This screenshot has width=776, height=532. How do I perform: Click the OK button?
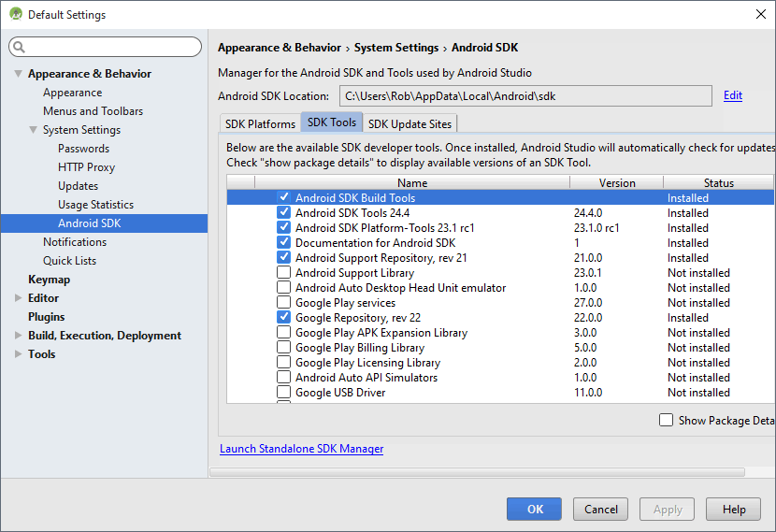coord(534,510)
